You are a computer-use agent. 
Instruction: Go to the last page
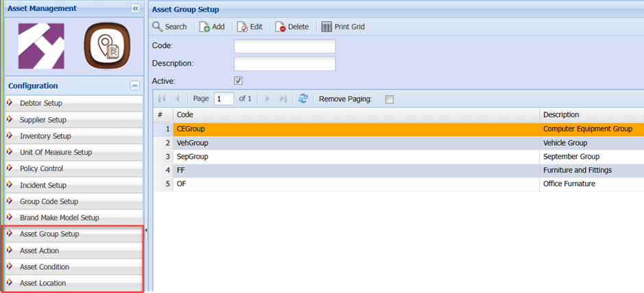pyautogui.click(x=282, y=99)
